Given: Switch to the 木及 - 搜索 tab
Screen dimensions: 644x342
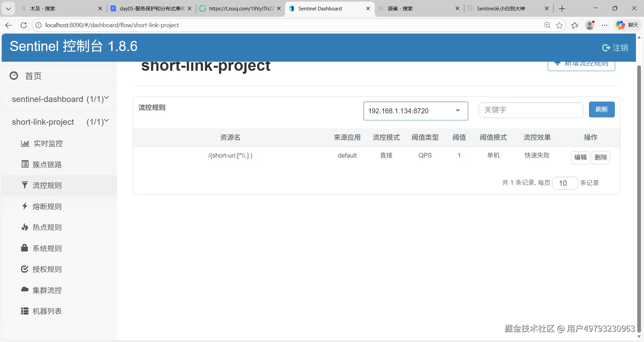Looking at the screenshot, I should [61, 8].
